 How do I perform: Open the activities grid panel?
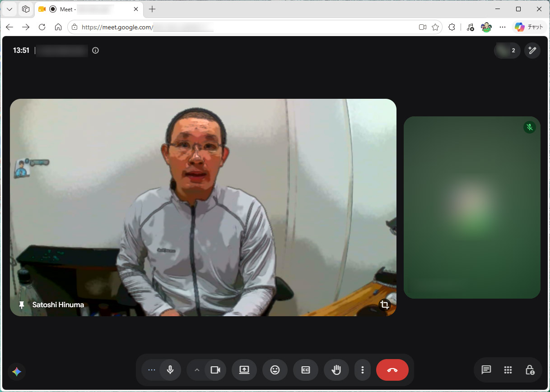(508, 370)
